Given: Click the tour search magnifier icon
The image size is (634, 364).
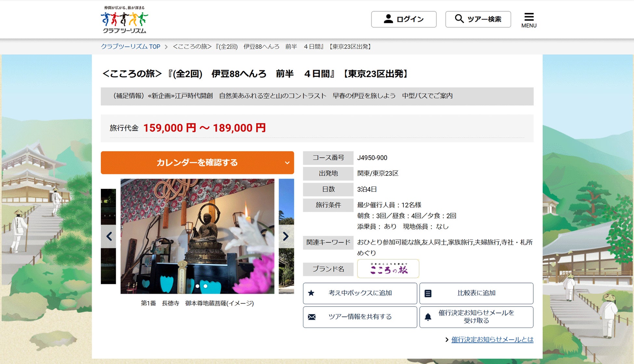Looking at the screenshot, I should 459,19.
